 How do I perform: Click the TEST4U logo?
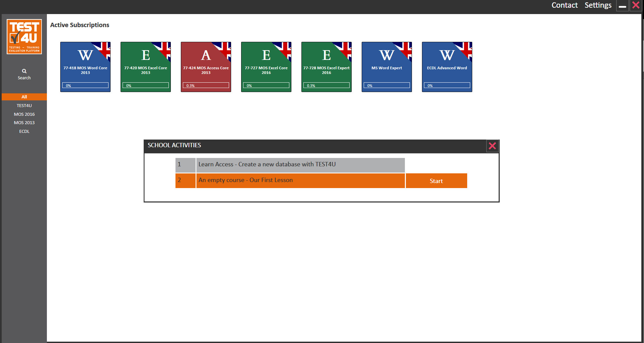tap(24, 36)
